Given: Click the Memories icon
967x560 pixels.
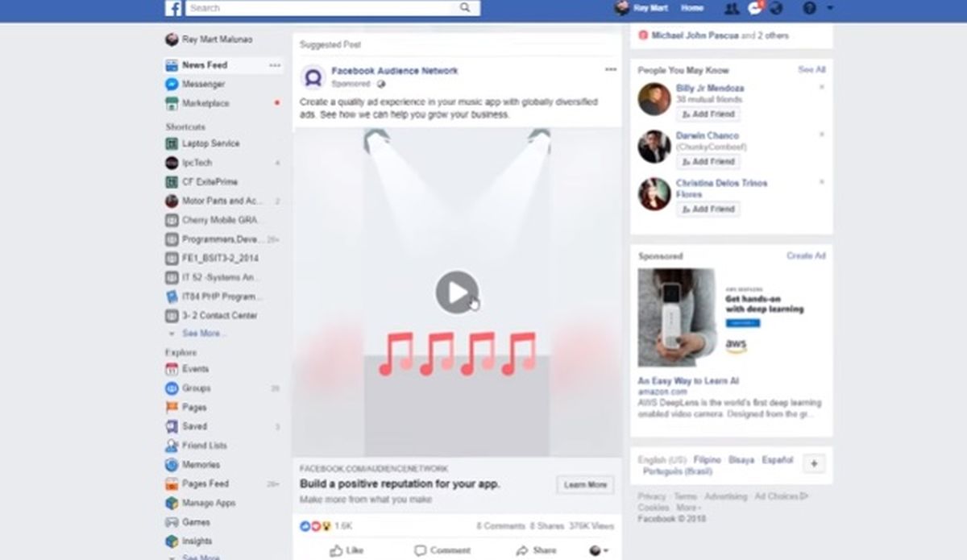Looking at the screenshot, I should 172,465.
